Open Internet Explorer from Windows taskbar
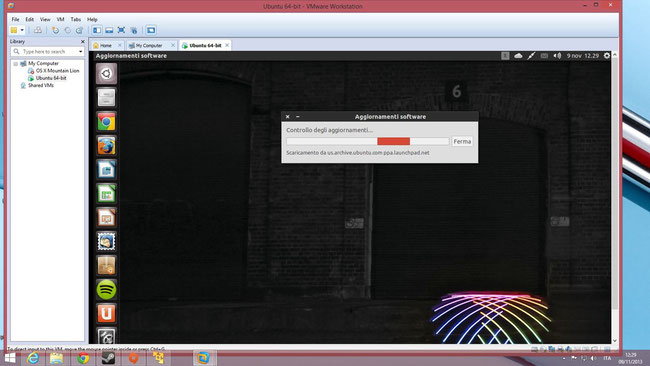 pos(32,358)
